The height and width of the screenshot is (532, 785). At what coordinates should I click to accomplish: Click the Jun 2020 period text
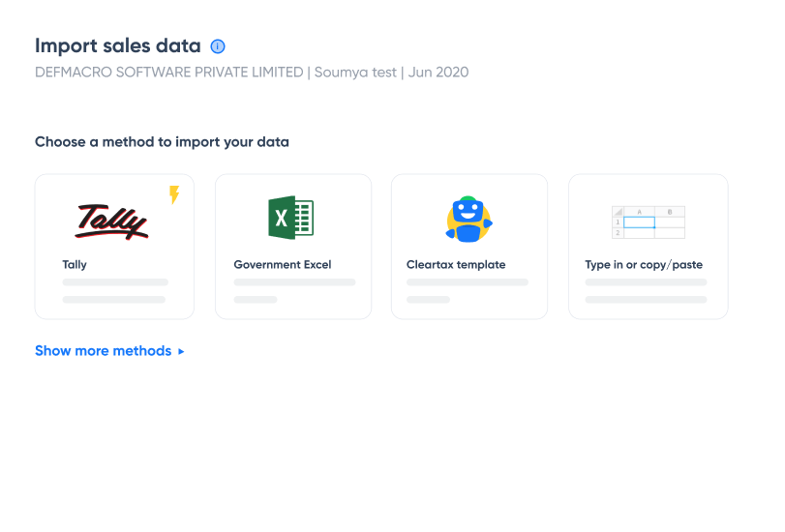pyautogui.click(x=439, y=73)
